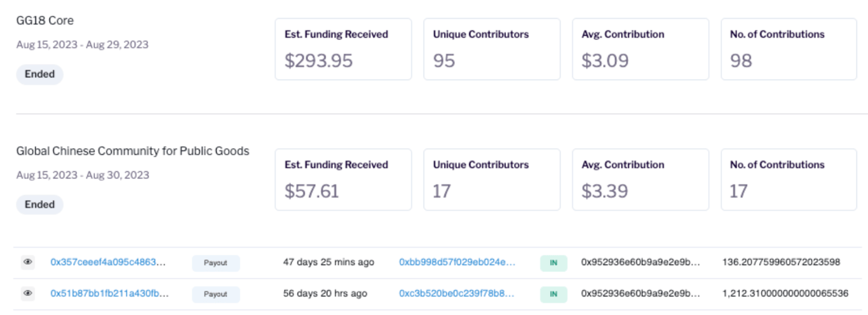Open sender address 0xc3b520be0c239f78b8
This screenshot has width=868, height=315.
456,293
